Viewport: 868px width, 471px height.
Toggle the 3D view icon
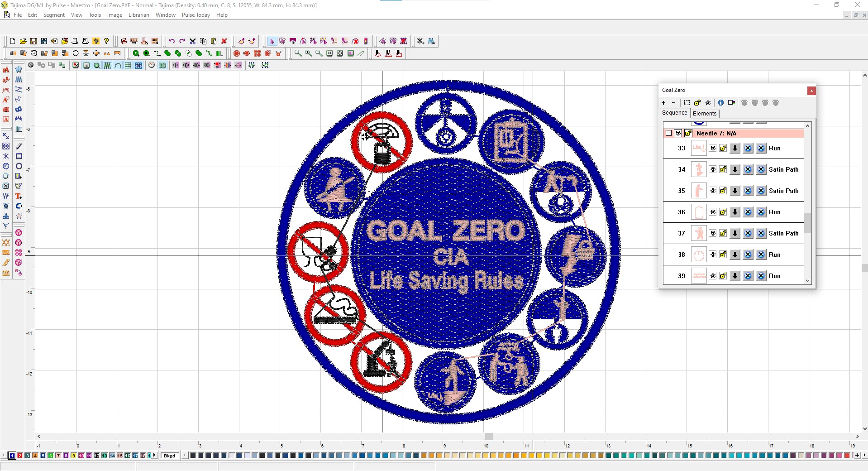[x=162, y=65]
